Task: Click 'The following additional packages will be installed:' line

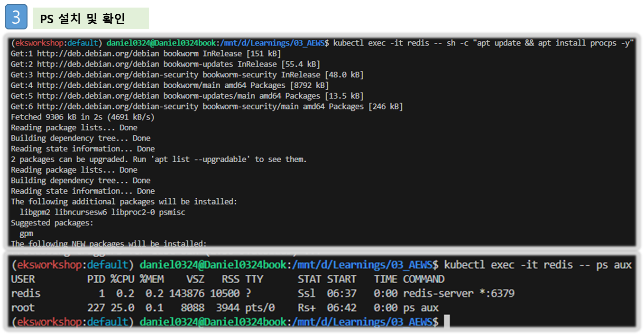Action: tap(124, 201)
